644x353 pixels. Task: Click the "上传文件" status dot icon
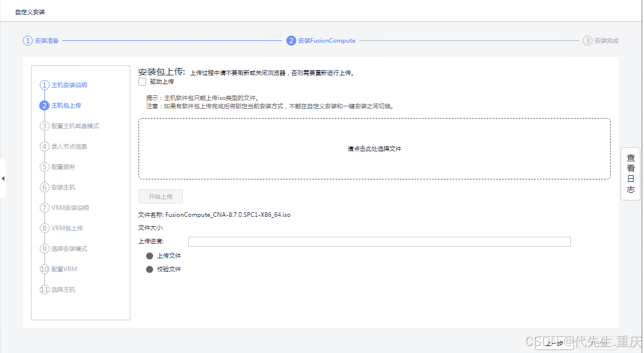click(150, 255)
